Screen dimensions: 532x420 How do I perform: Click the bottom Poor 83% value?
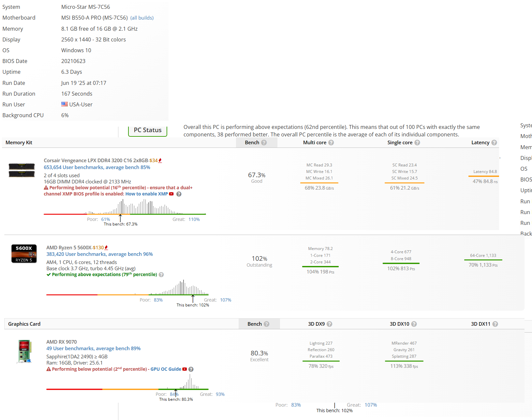pos(296,405)
